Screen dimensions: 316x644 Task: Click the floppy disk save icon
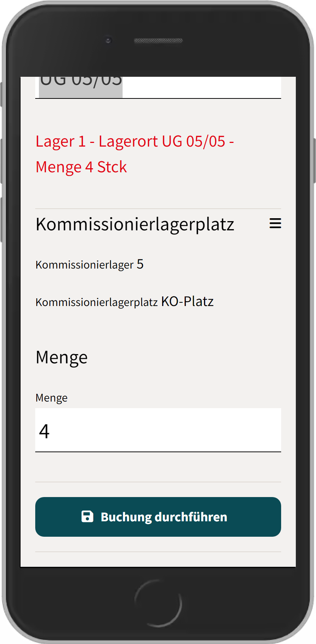(87, 517)
